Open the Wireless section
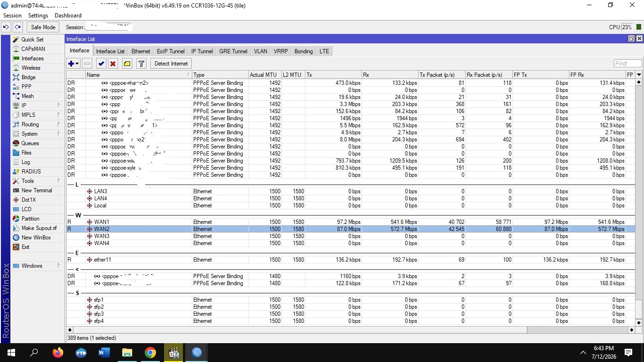The height and width of the screenshot is (362, 644). tap(31, 68)
